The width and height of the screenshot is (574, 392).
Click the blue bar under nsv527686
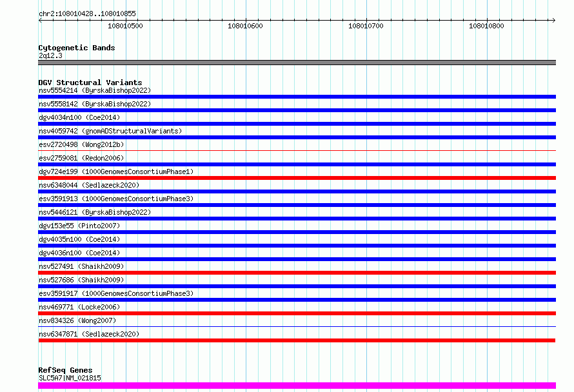(x=297, y=286)
